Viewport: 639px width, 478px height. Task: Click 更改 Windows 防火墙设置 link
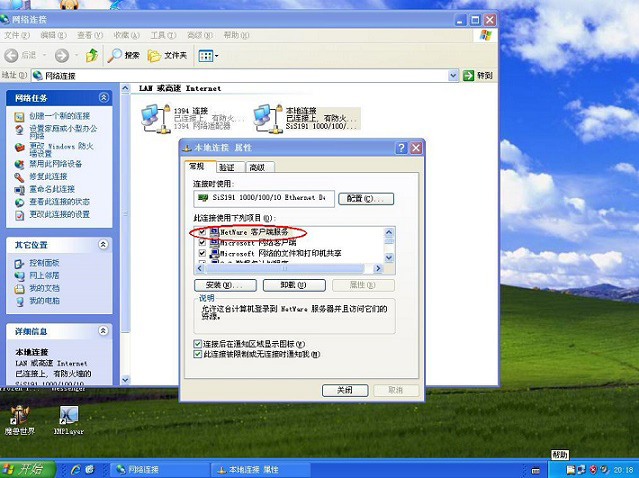pos(61,150)
